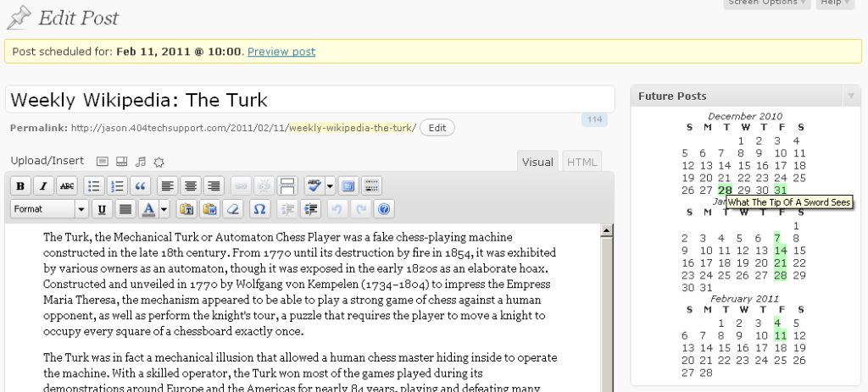Viewport: 868px width, 392px height.
Task: Click the redo arrow
Action: [361, 209]
